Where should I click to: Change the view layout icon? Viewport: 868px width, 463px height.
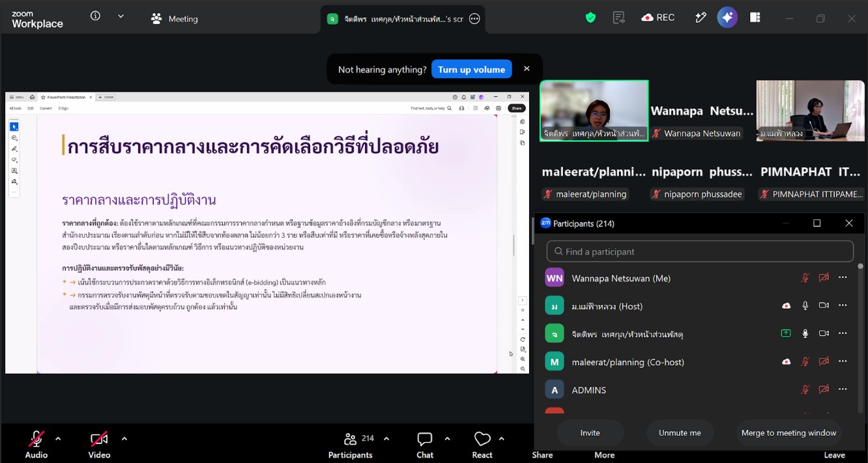click(755, 18)
